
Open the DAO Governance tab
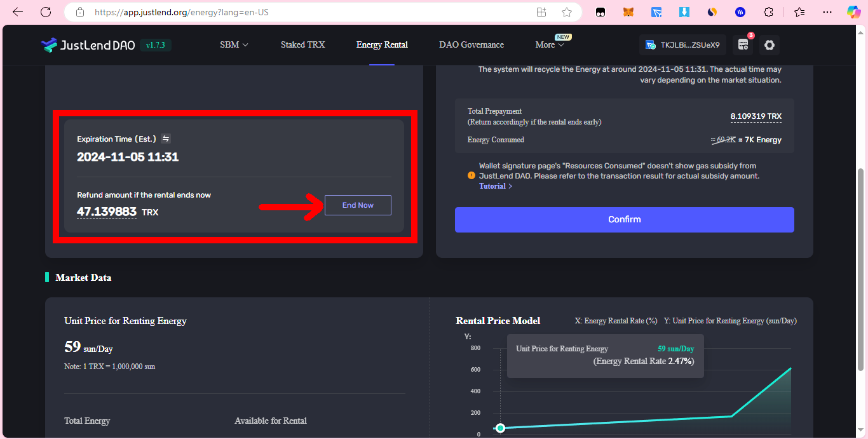(x=471, y=44)
